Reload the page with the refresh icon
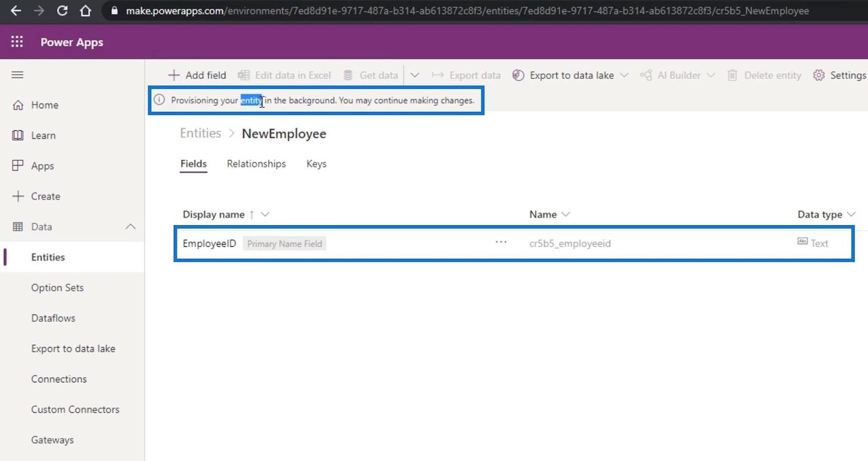The height and width of the screenshot is (461, 868). pos(62,10)
